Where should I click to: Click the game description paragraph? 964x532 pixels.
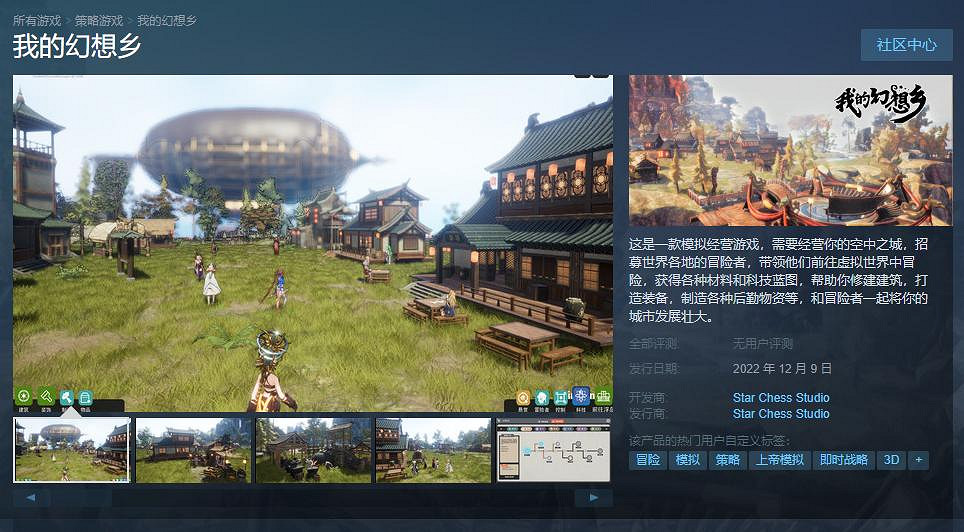(778, 280)
